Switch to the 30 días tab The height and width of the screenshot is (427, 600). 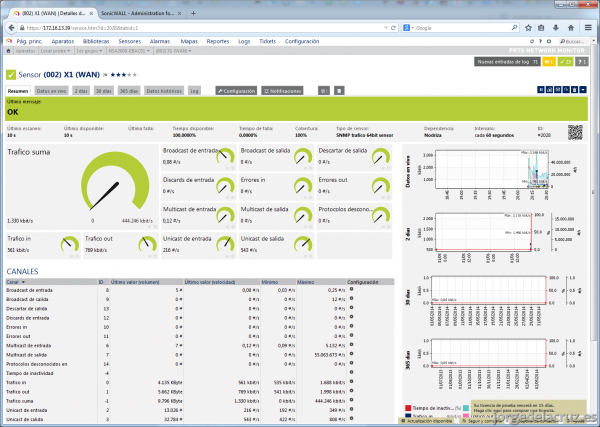104,91
